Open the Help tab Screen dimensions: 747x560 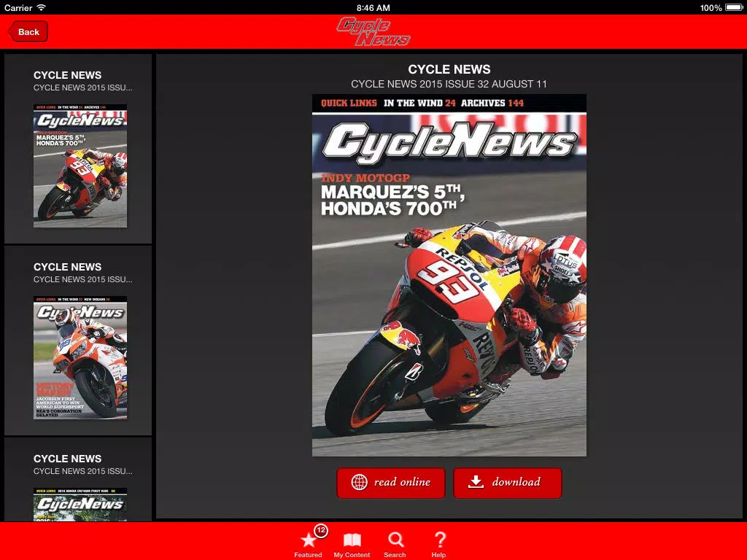[438, 545]
